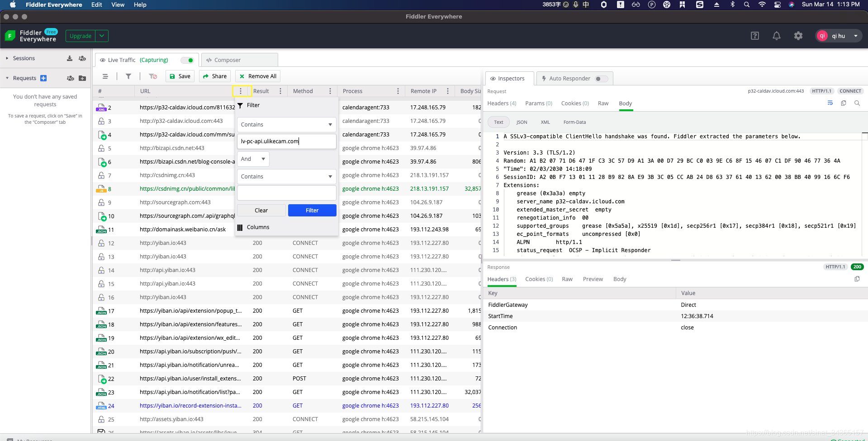Click the help question mark icon

pyautogui.click(x=754, y=36)
